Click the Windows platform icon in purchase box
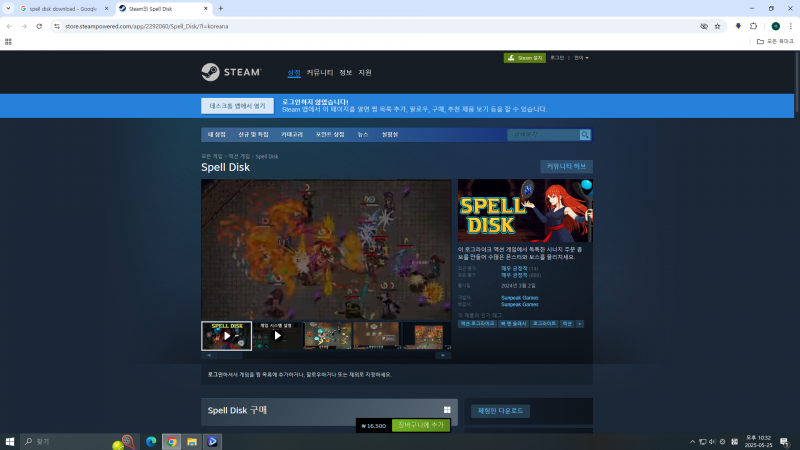The image size is (800, 450). [447, 410]
